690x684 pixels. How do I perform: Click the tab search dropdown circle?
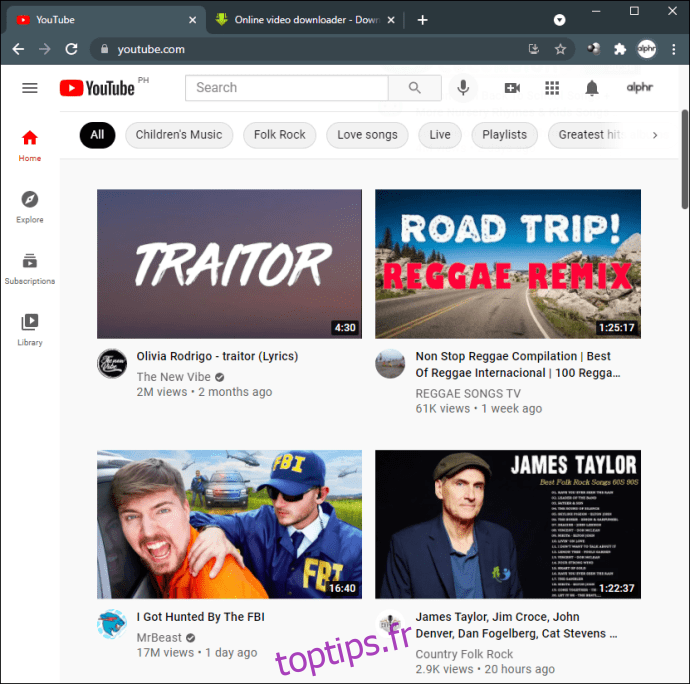(x=559, y=20)
